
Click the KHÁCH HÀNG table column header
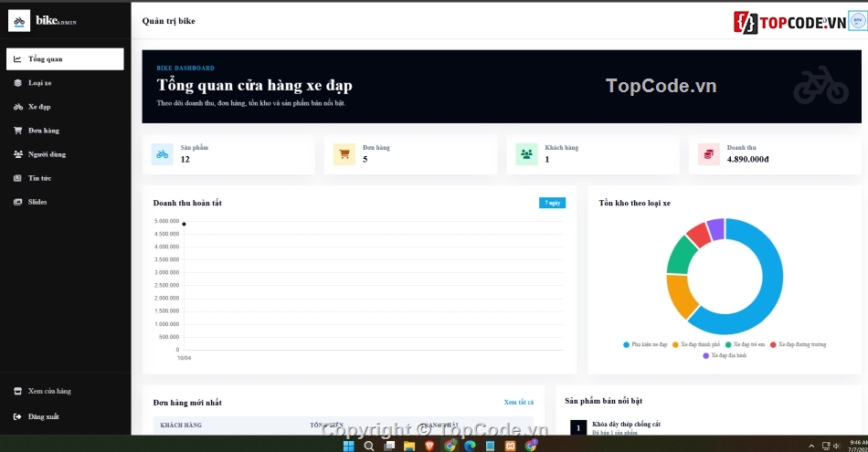(181, 425)
